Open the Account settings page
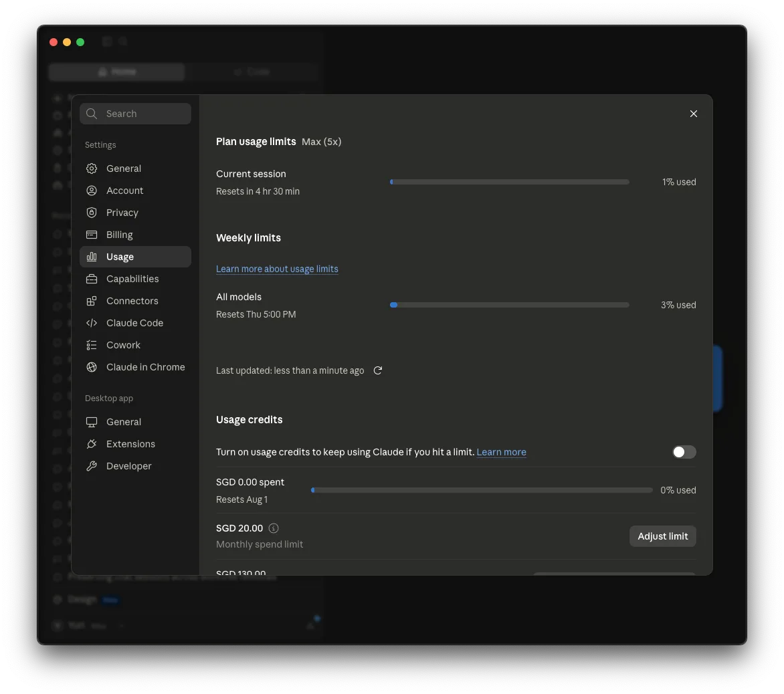 (x=135, y=191)
